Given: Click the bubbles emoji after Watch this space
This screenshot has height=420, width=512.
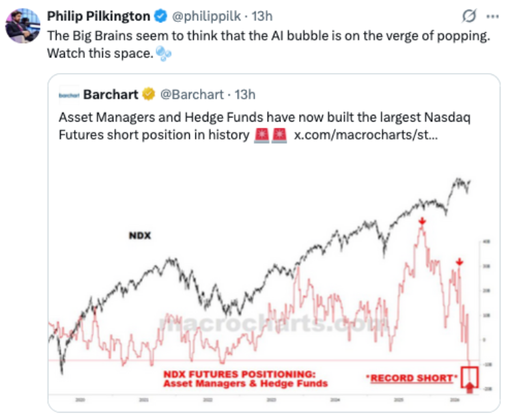Looking at the screenshot, I should coord(163,53).
